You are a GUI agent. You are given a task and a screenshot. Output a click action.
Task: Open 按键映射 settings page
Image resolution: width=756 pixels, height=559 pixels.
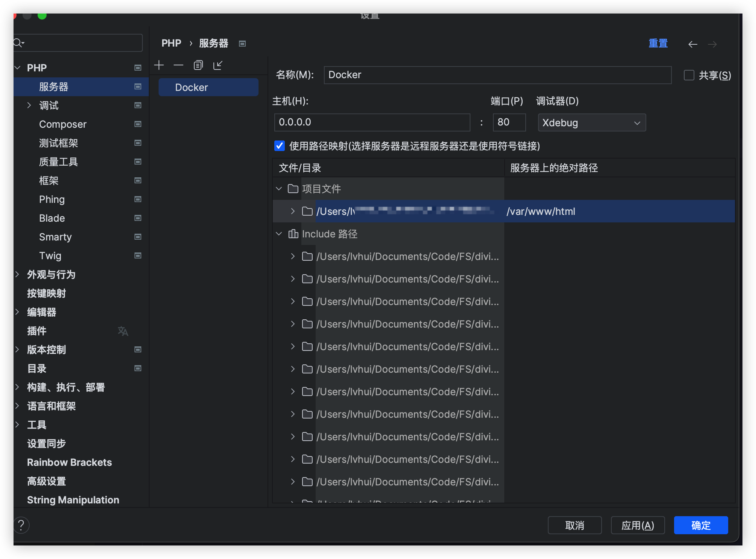47,293
